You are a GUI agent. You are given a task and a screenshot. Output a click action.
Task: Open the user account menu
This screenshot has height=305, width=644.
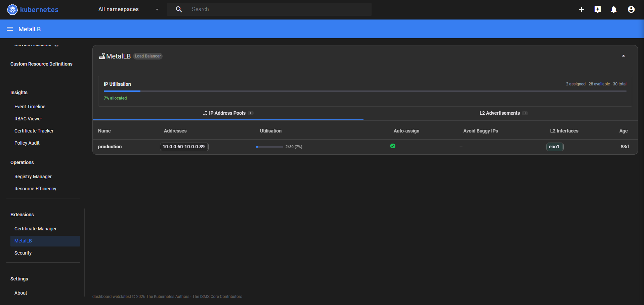click(x=631, y=9)
